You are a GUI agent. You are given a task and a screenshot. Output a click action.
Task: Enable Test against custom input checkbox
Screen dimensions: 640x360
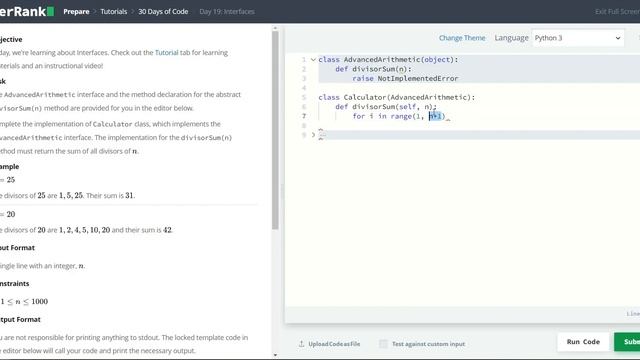pos(383,344)
